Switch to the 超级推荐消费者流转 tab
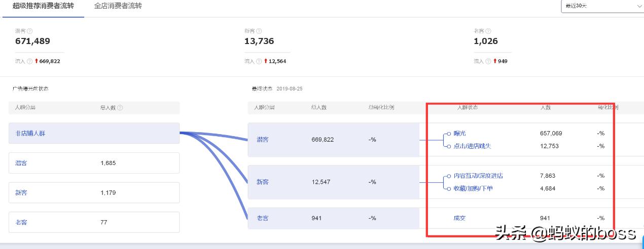This screenshot has height=249, width=644. click(x=43, y=6)
